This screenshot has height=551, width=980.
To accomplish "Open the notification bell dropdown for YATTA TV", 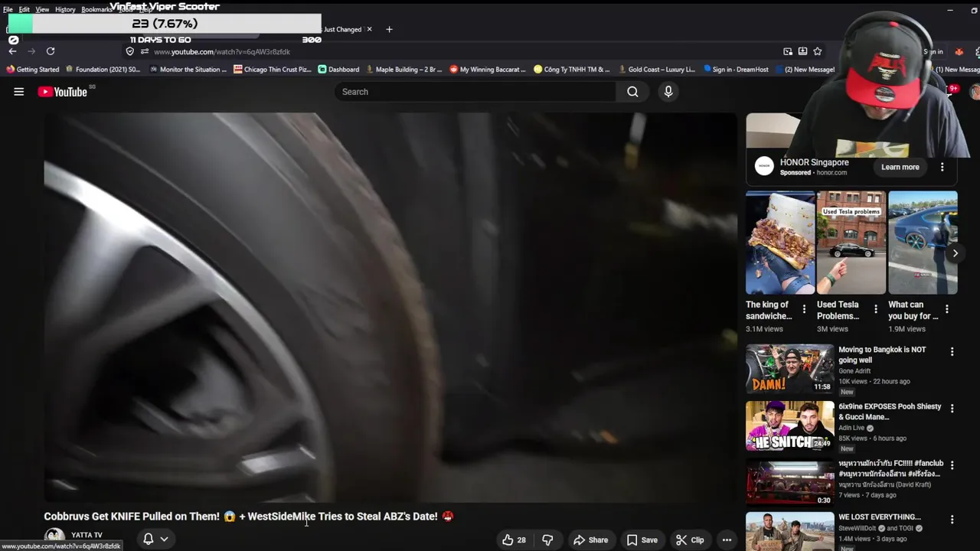I will pyautogui.click(x=155, y=539).
